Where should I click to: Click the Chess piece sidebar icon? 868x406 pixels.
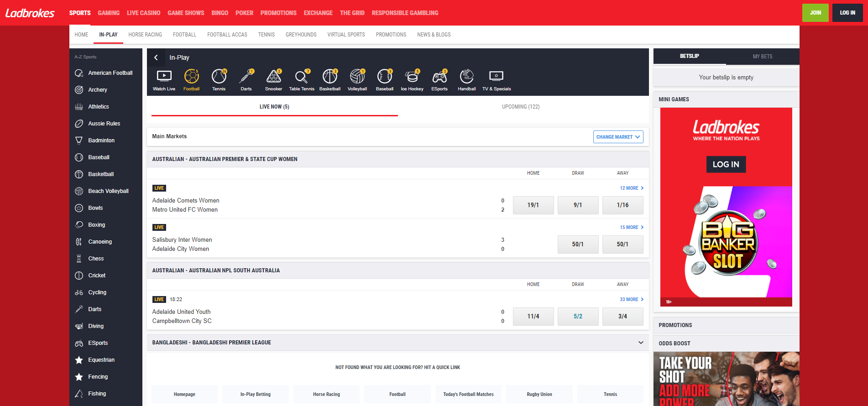pyautogui.click(x=79, y=259)
